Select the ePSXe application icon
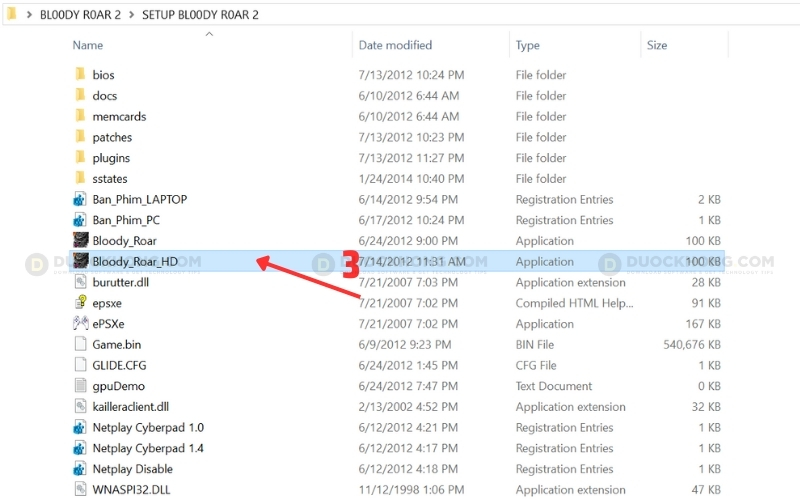800x500 pixels. click(x=81, y=324)
